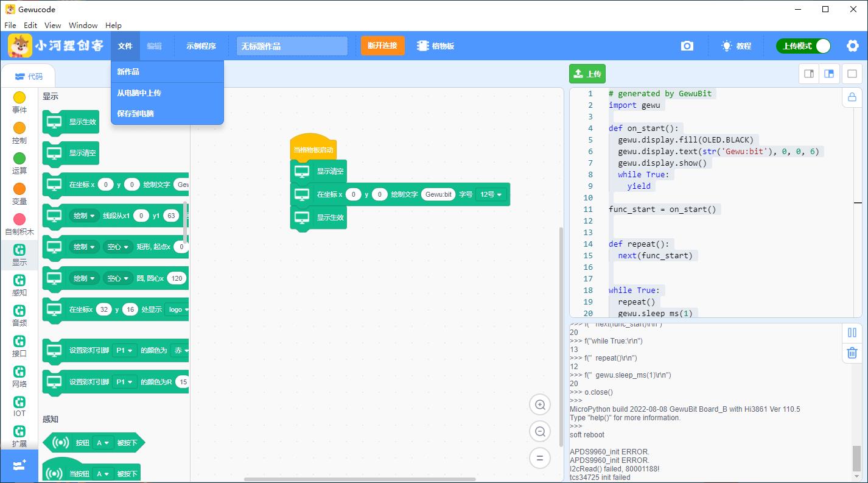Open the View menu
The width and height of the screenshot is (868, 483).
53,25
